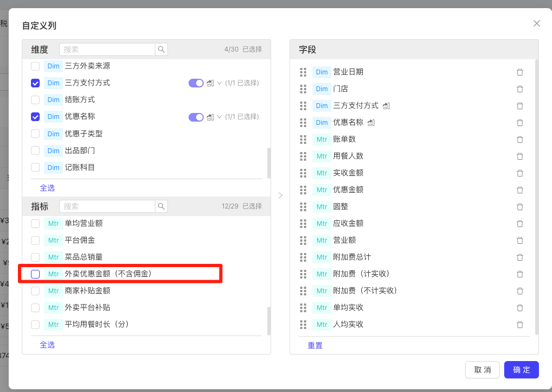Remove 人均实收 from fields

[x=519, y=325]
